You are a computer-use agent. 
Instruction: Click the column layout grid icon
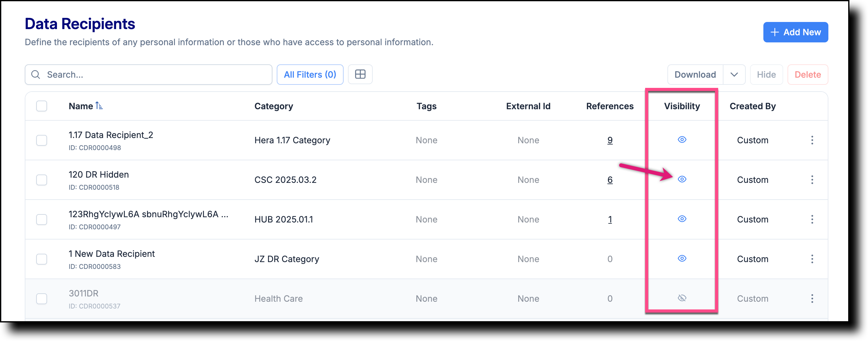pyautogui.click(x=360, y=75)
